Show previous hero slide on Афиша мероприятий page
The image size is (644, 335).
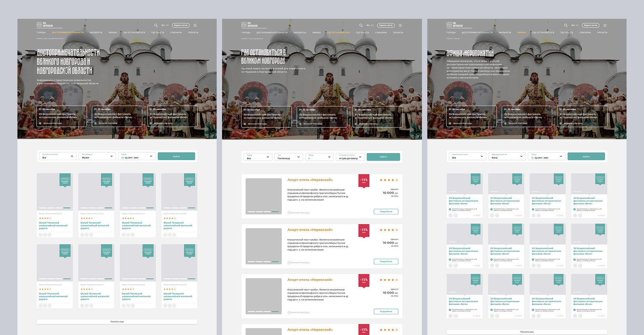[x=439, y=117]
